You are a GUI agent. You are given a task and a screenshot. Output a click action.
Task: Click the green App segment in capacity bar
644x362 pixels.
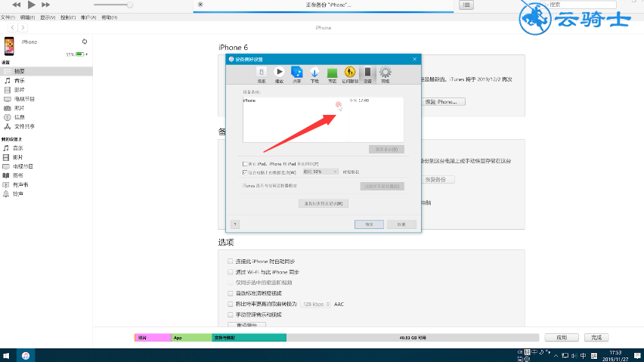(191, 338)
